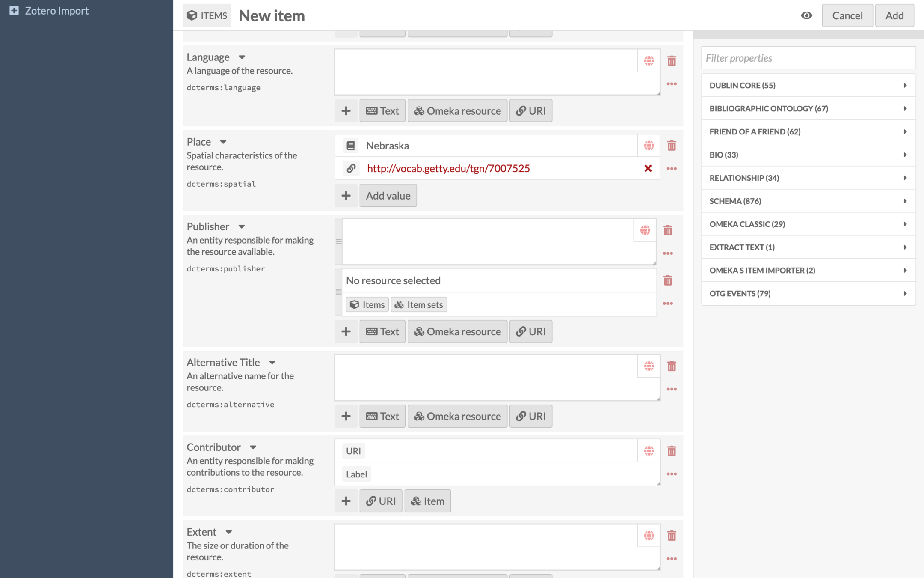Image resolution: width=924 pixels, height=578 pixels.
Task: Delete the Place value with trash icon
Action: click(x=671, y=146)
